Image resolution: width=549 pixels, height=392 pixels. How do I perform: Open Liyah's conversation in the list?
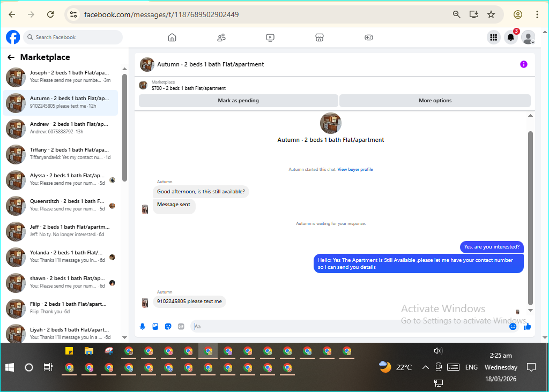60,334
